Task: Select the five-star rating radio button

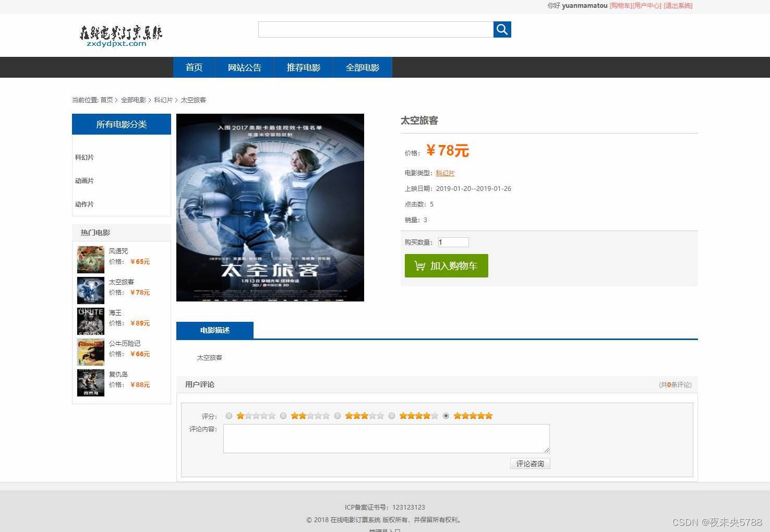Action: (446, 416)
